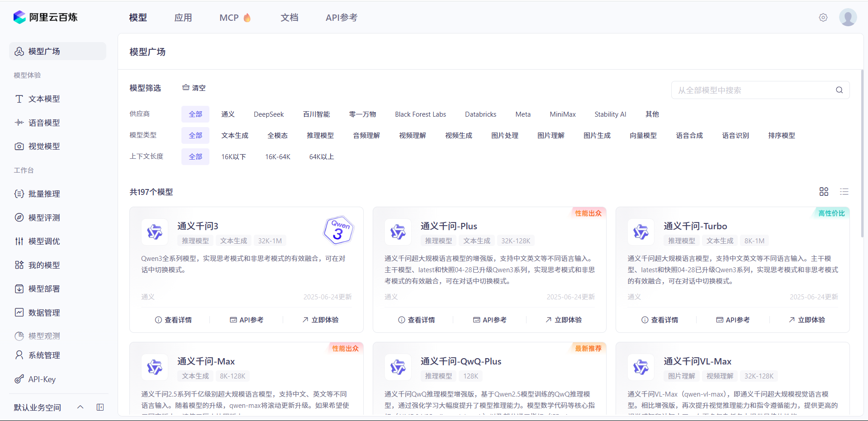The height and width of the screenshot is (421, 868).
Task: Click the 数据管理 sidebar icon
Action: [x=19, y=312]
